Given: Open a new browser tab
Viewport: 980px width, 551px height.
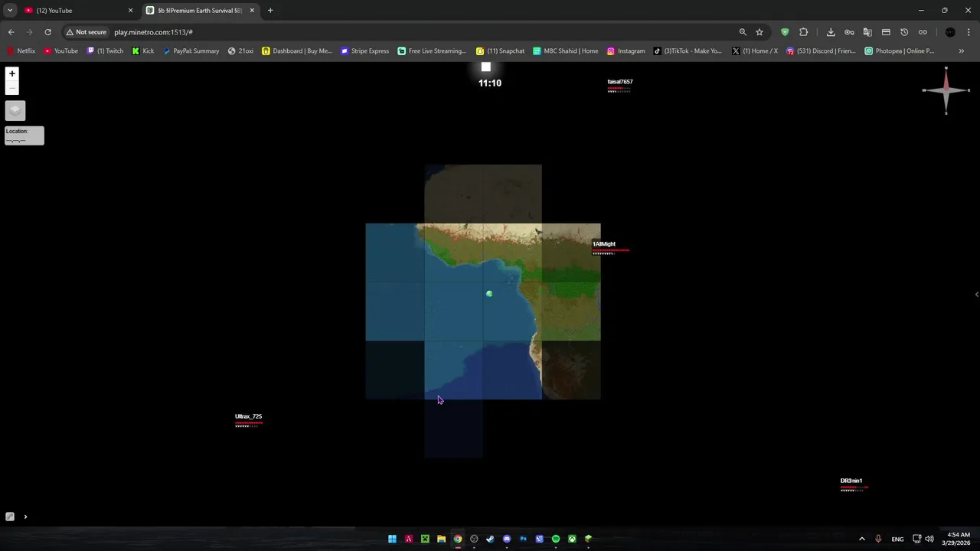Looking at the screenshot, I should pos(270,11).
